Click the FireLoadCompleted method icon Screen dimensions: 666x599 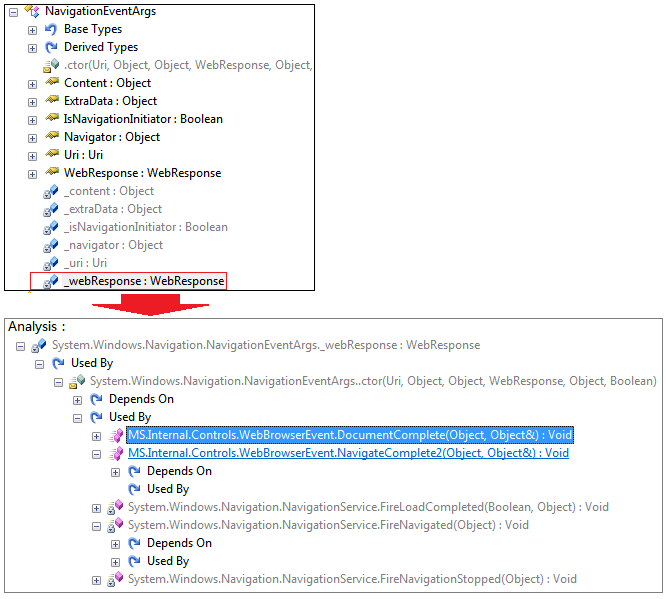pos(115,507)
